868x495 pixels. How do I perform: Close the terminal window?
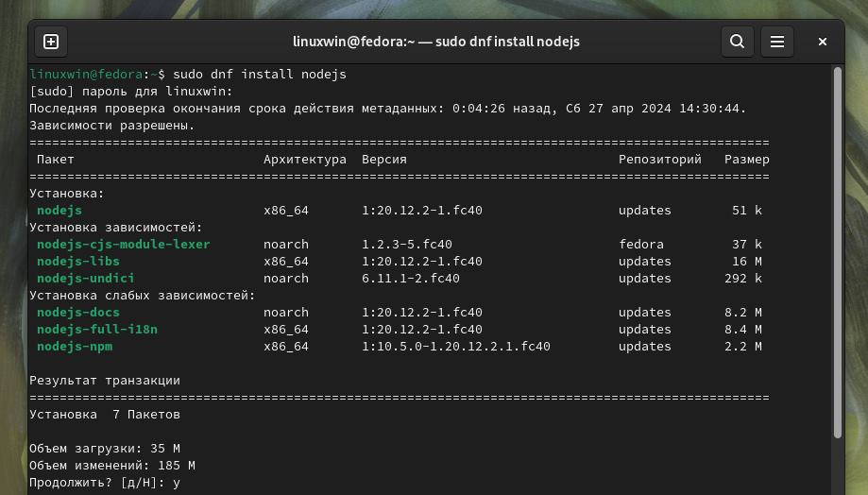[822, 42]
